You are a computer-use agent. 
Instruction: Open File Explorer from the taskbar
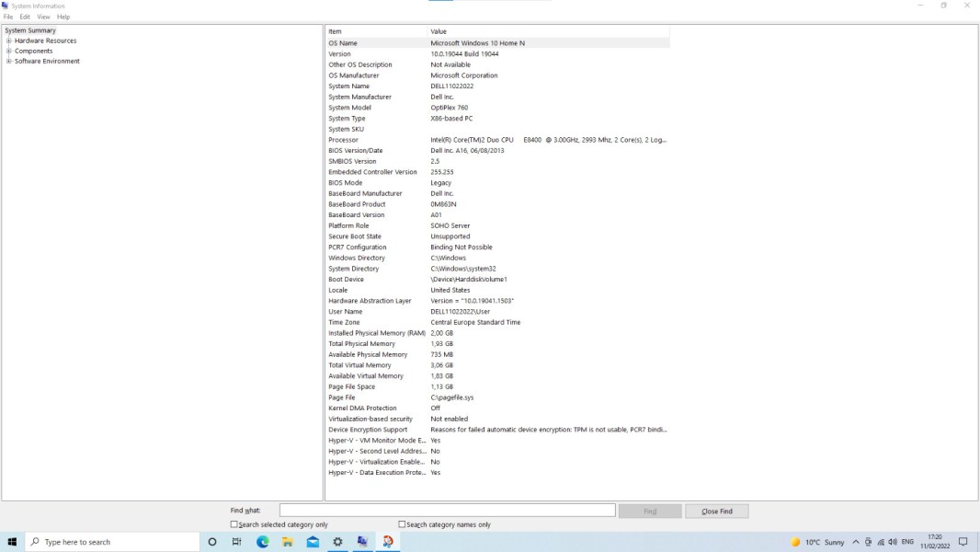[286, 542]
